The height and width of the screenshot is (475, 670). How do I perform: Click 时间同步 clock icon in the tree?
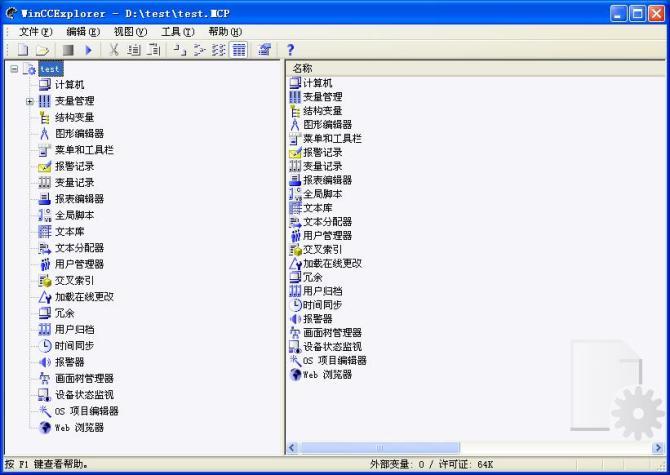click(44, 346)
